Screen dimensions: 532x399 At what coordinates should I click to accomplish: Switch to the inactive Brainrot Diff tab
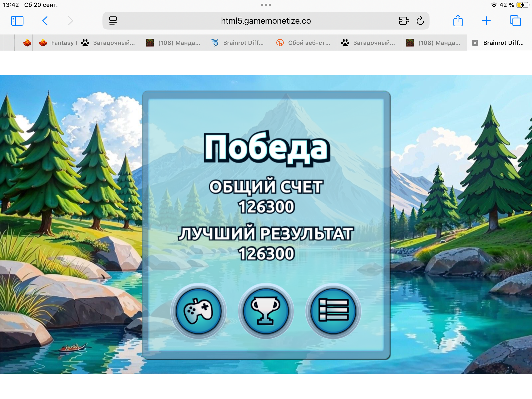[240, 43]
